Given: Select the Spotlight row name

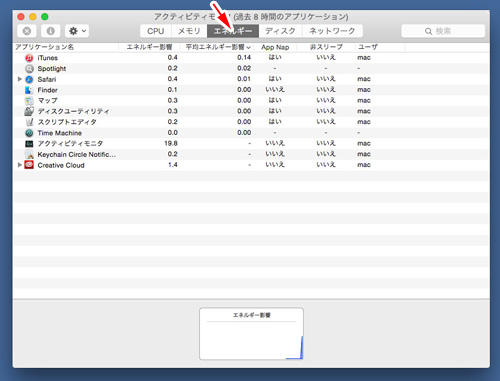Looking at the screenshot, I should click(x=52, y=69).
